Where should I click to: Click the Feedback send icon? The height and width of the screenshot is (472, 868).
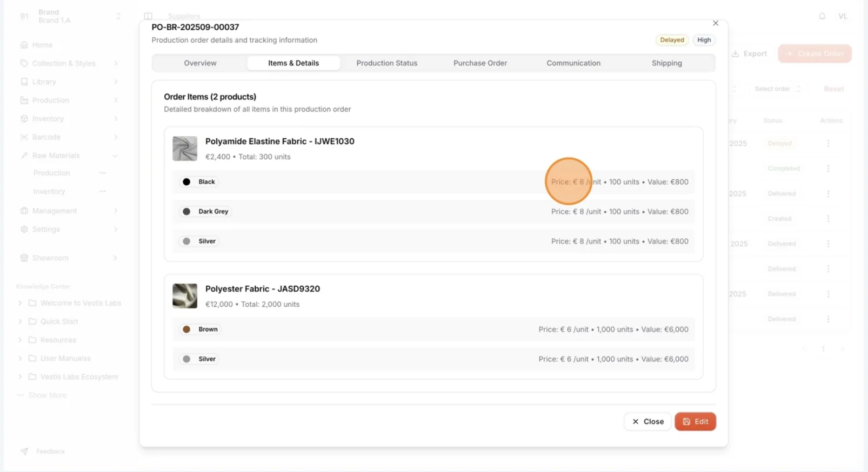click(x=24, y=451)
